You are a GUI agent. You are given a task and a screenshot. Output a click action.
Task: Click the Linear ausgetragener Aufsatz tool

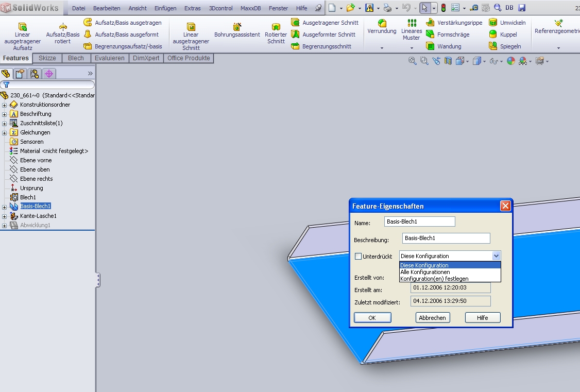23,36
